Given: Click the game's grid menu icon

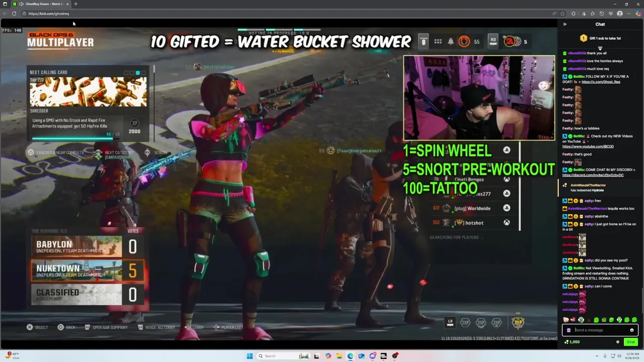Looking at the screenshot, I should coord(438,42).
